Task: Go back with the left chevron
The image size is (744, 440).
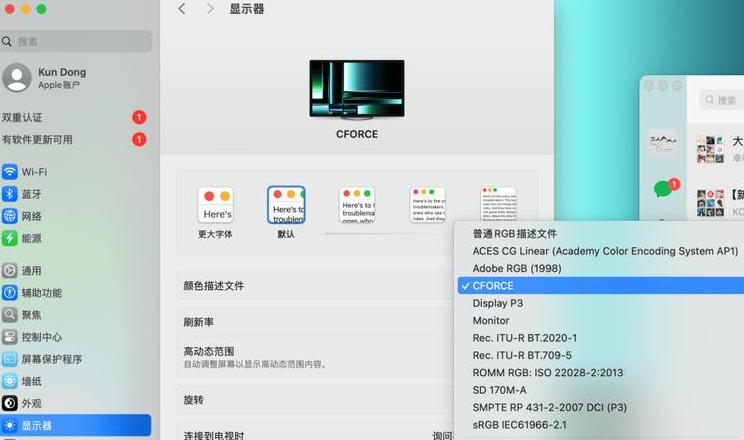Action: tap(182, 9)
